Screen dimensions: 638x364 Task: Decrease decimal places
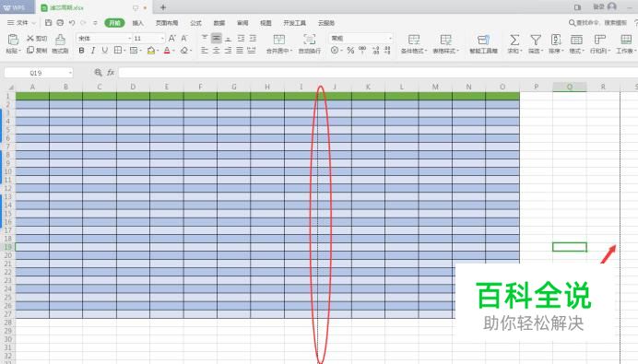pos(387,51)
